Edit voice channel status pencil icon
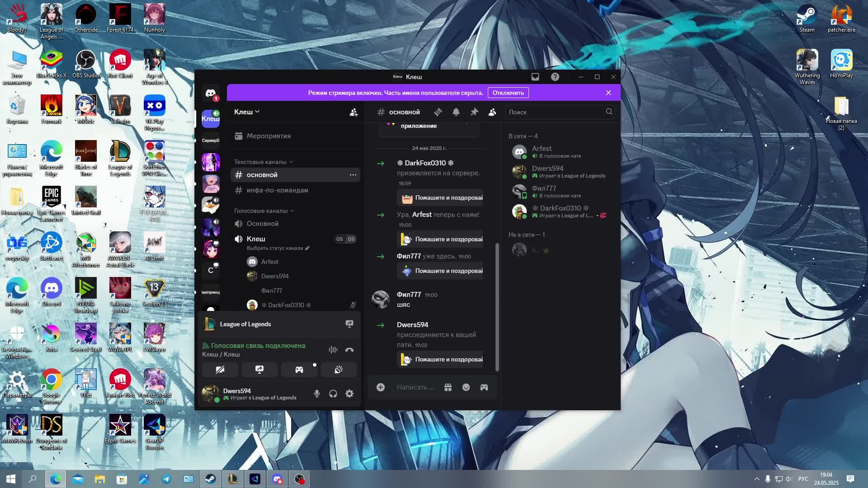The image size is (868, 488). coord(307,248)
